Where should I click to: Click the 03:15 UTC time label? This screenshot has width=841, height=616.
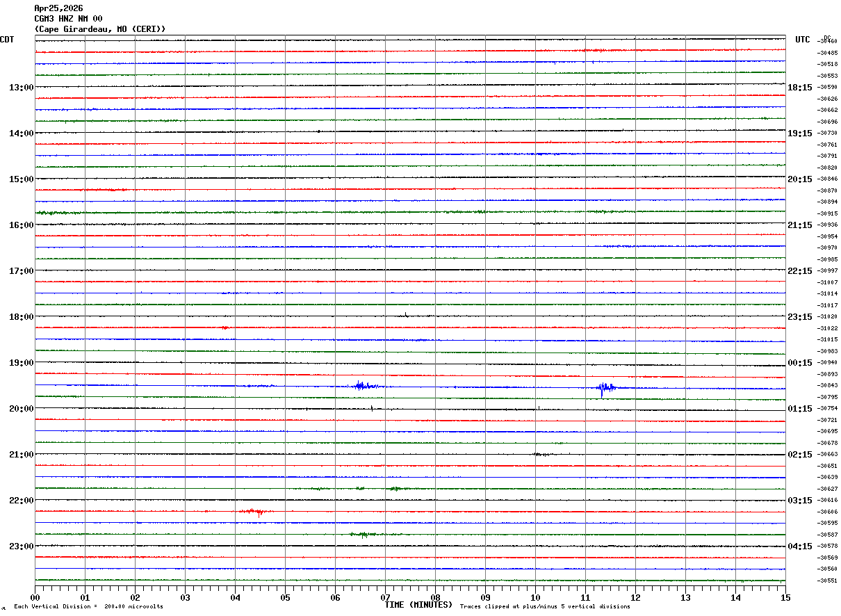(800, 501)
